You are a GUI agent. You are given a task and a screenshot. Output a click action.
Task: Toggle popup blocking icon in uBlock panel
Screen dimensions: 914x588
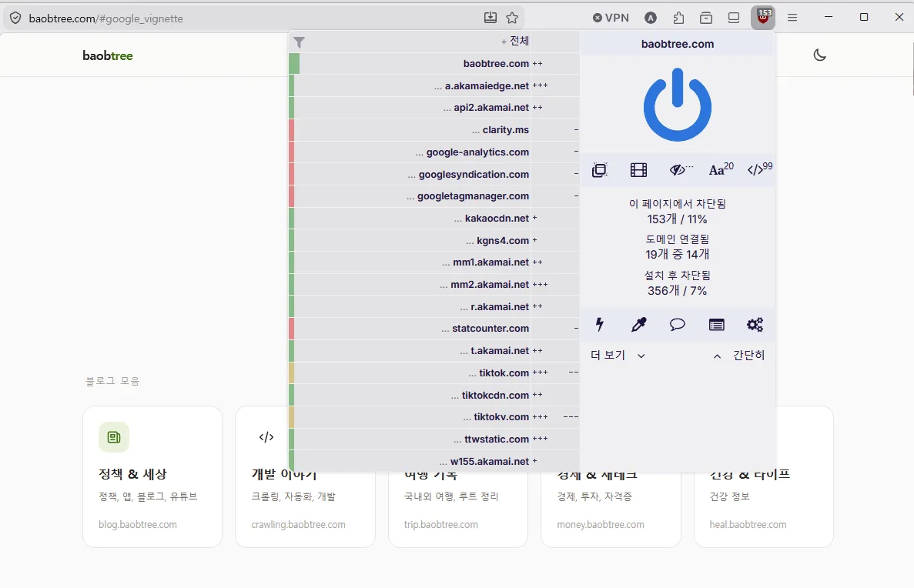click(x=599, y=170)
